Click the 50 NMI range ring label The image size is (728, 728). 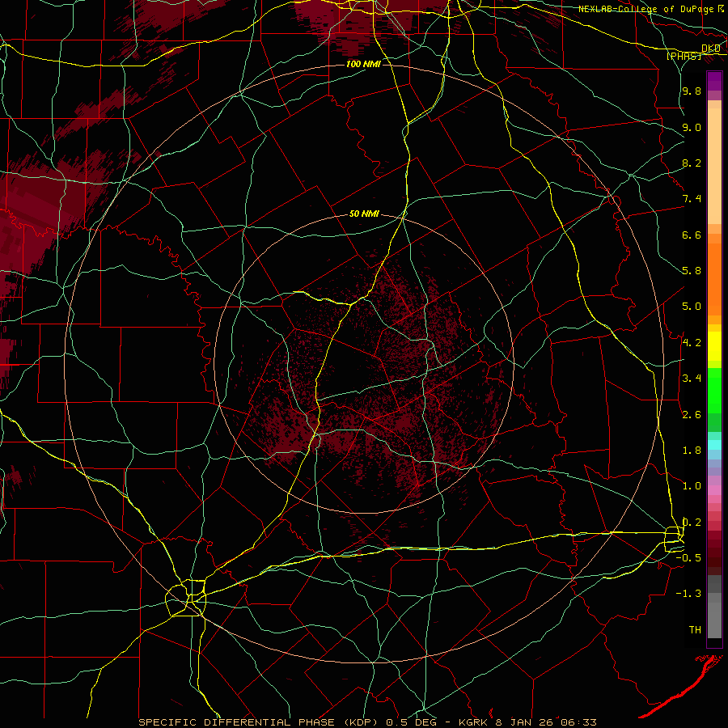click(x=364, y=214)
